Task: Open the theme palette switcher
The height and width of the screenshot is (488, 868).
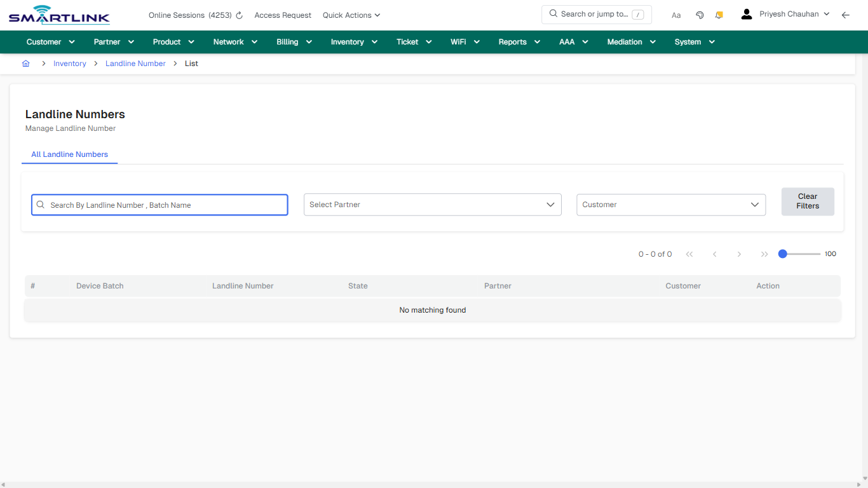Action: 700,14
